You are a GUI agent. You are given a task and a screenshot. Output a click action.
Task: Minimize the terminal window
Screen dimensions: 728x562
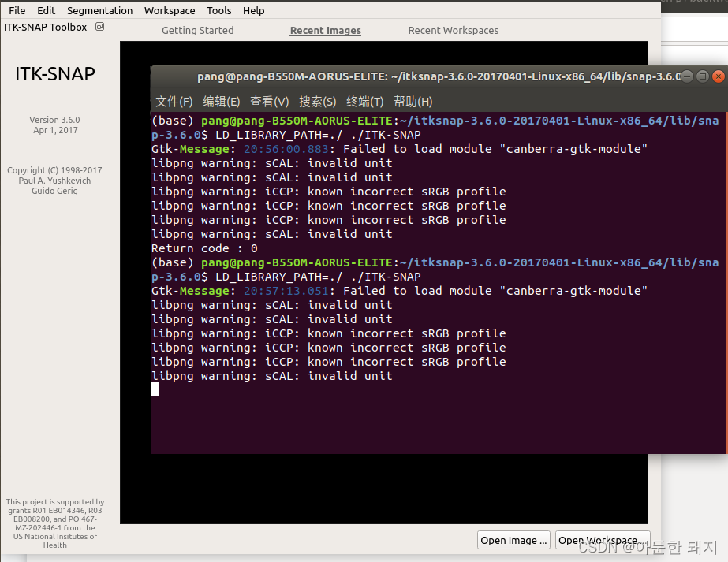(687, 76)
